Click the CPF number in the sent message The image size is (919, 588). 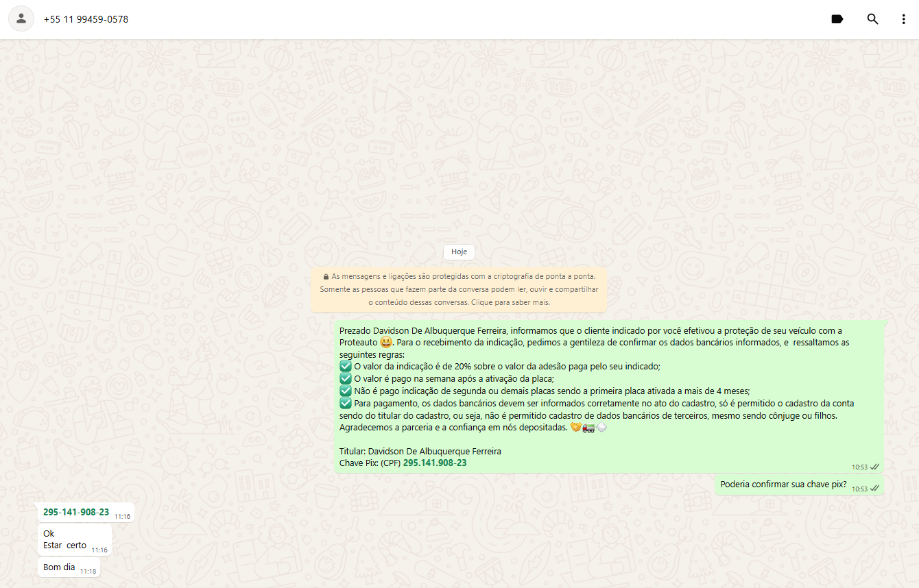click(434, 463)
